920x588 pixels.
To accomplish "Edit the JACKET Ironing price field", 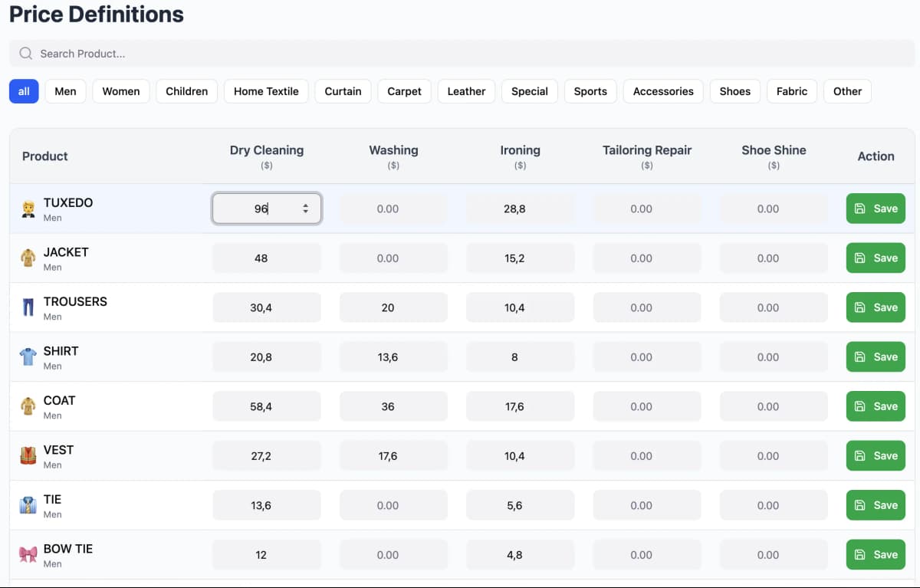I will [x=520, y=258].
